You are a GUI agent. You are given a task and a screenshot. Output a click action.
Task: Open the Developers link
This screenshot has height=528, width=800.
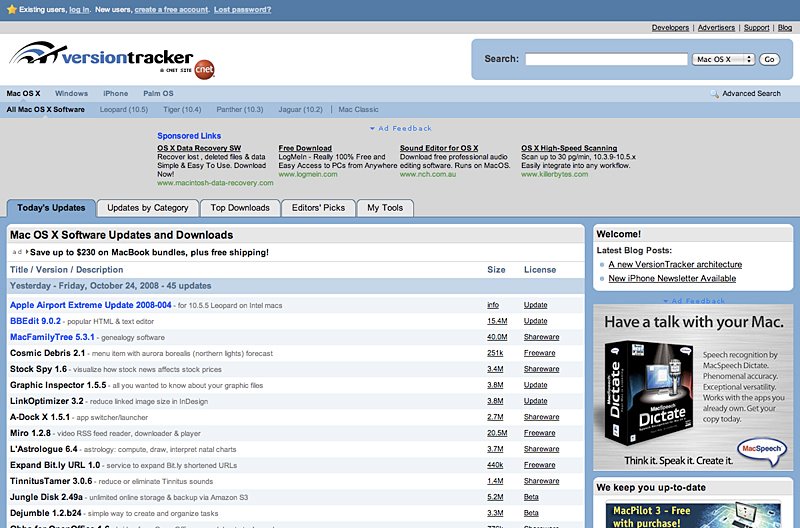(670, 28)
